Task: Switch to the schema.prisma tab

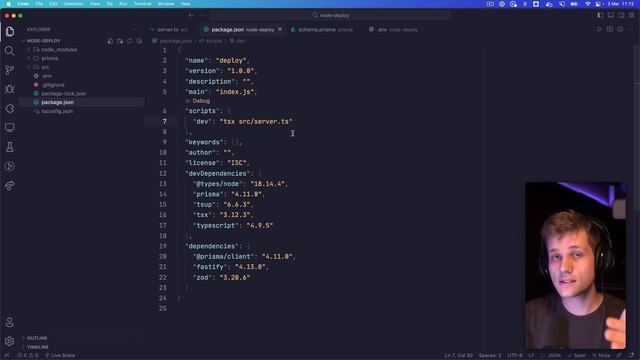Action: coord(322,29)
